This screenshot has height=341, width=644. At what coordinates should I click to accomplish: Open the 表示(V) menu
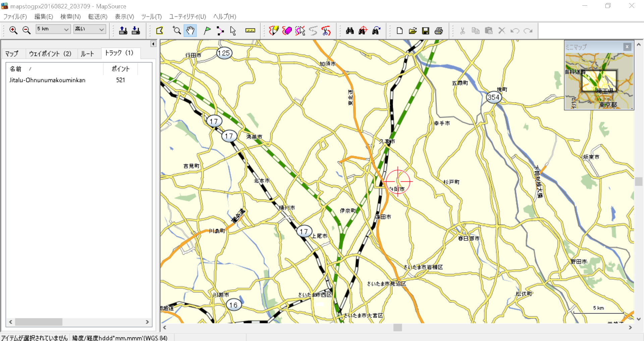pyautogui.click(x=124, y=16)
